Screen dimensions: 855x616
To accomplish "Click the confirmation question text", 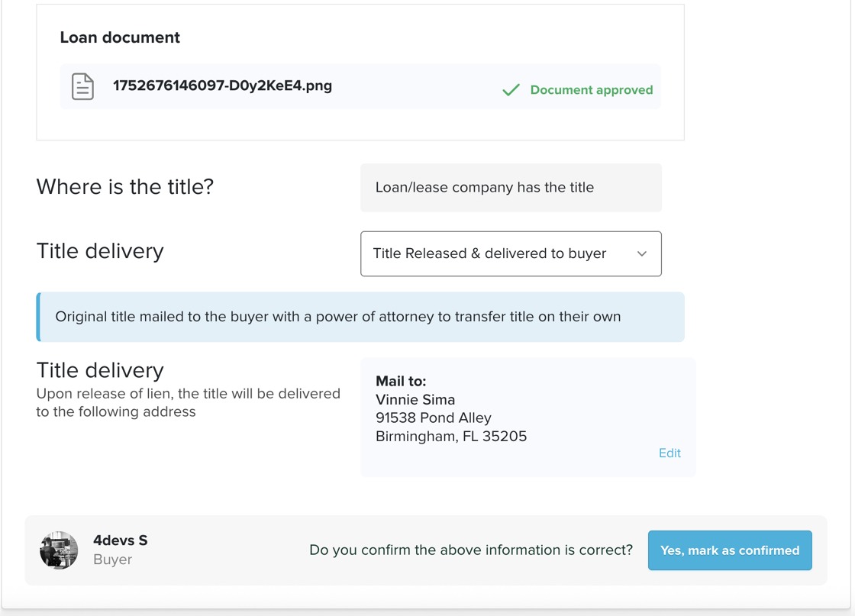I will click(470, 550).
